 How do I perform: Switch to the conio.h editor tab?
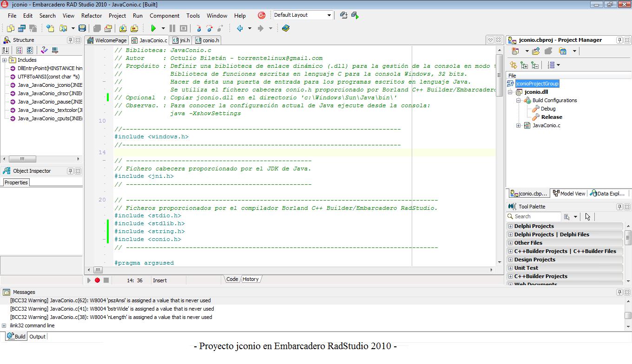tap(207, 40)
